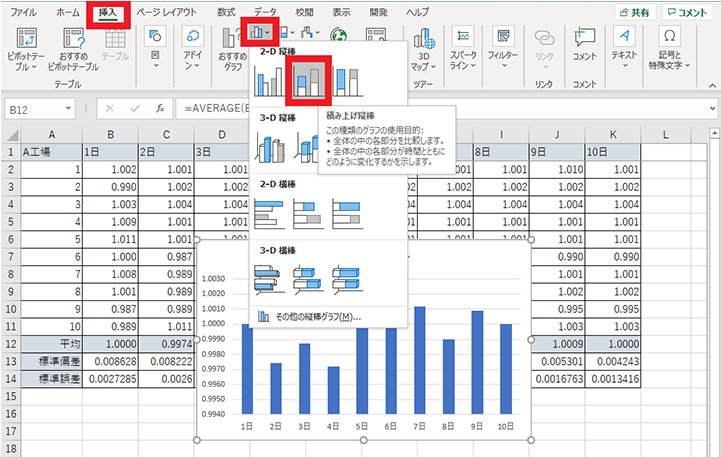Click the formula bar cancel X icon

[x=109, y=109]
